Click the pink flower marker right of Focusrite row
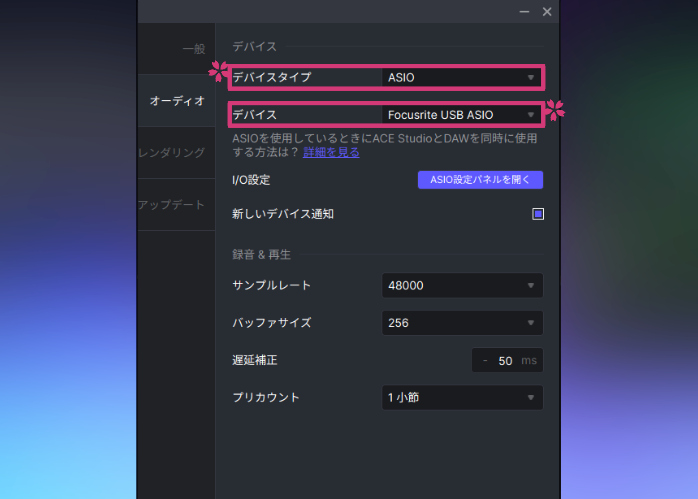 coord(555,109)
